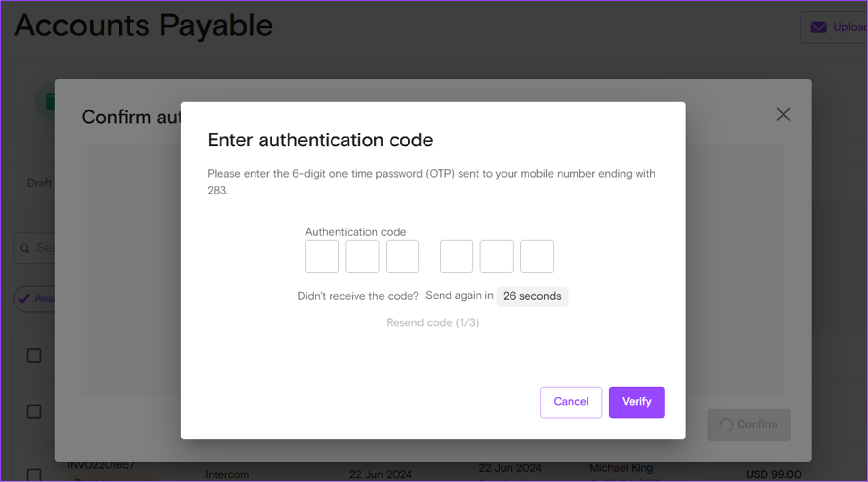Screen dimensions: 868x482
Task: Focus the third authentication code digit box
Action: point(402,256)
